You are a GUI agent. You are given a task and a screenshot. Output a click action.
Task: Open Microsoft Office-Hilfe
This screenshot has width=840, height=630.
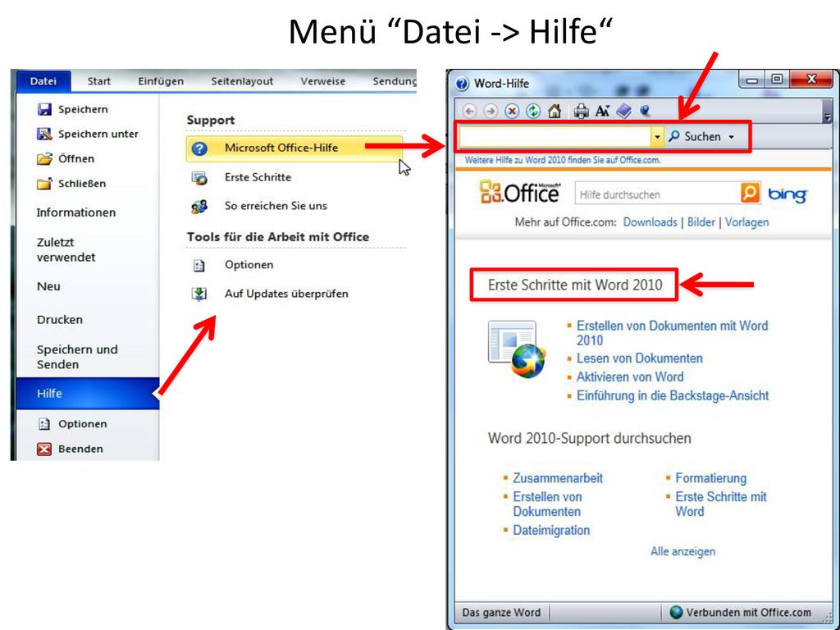pyautogui.click(x=294, y=148)
